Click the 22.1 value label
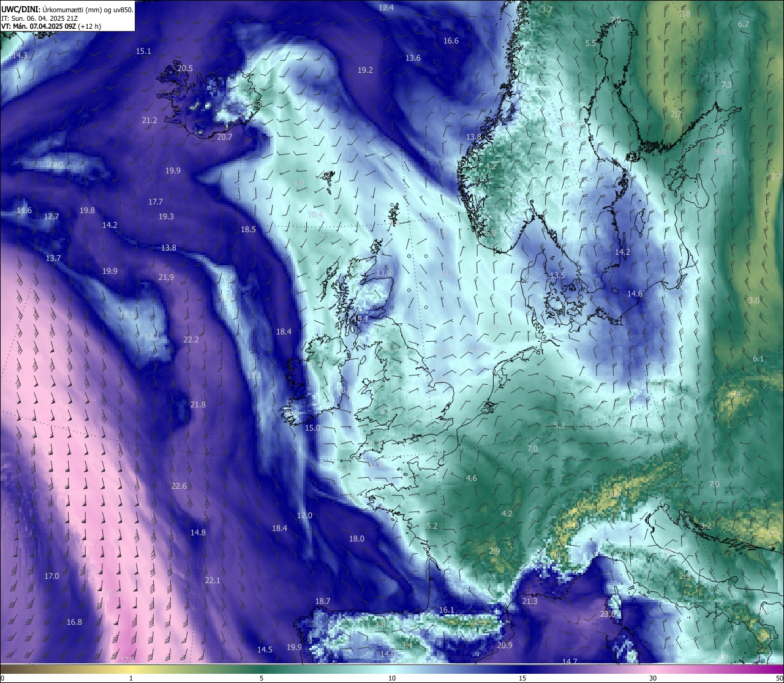The image size is (784, 683). click(x=213, y=581)
